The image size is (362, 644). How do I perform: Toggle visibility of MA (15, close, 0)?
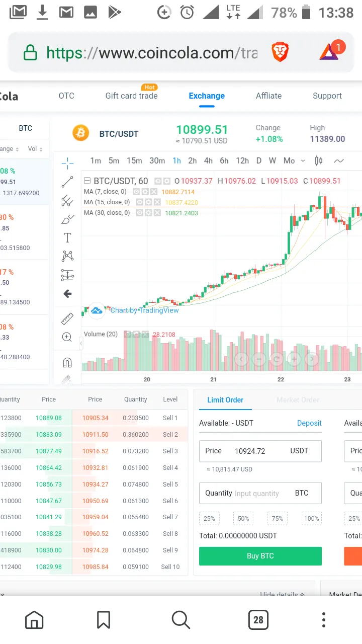(140, 202)
